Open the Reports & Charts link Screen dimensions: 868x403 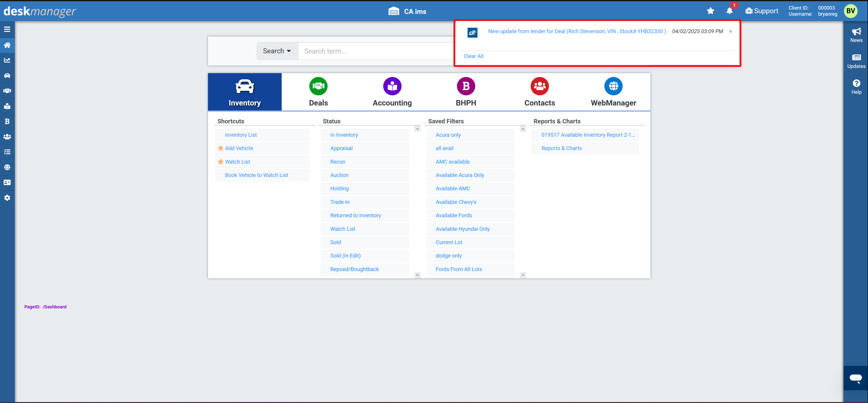[x=585, y=148]
